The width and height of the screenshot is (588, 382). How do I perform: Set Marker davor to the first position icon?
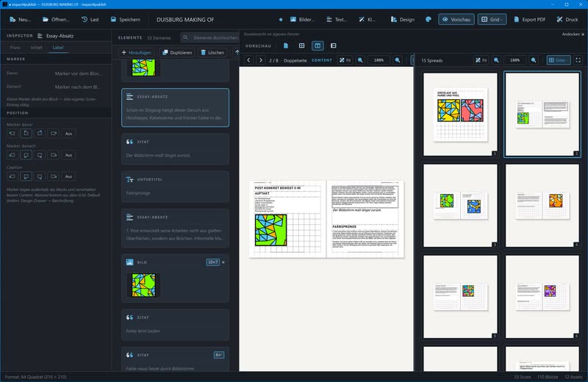pyautogui.click(x=12, y=134)
